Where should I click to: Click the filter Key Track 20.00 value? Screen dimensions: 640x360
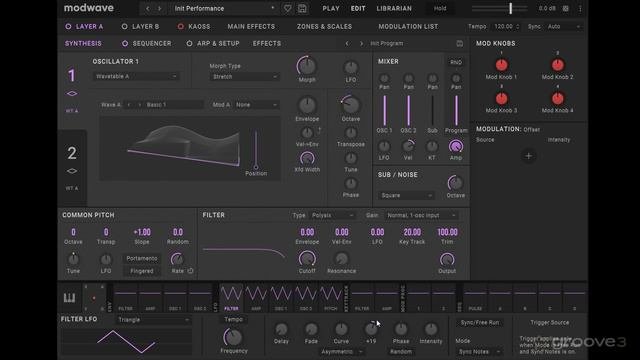(x=412, y=232)
